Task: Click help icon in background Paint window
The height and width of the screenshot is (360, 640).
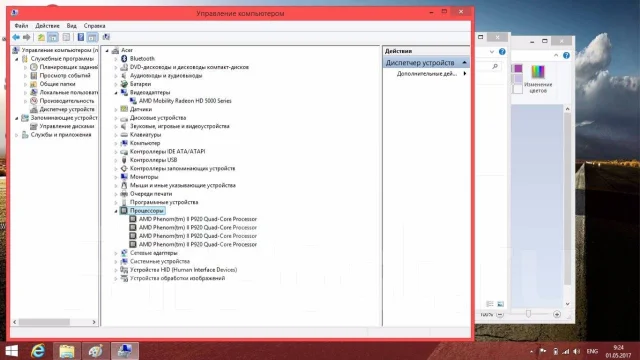Action: (566, 56)
